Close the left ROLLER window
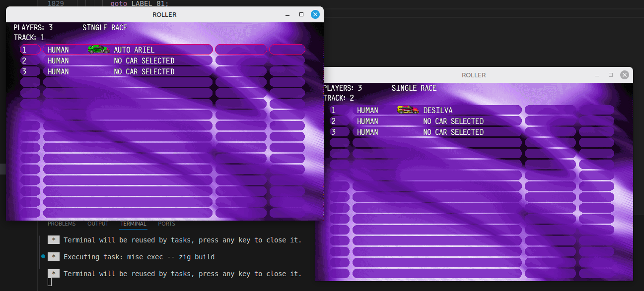This screenshot has height=291, width=644. click(315, 14)
